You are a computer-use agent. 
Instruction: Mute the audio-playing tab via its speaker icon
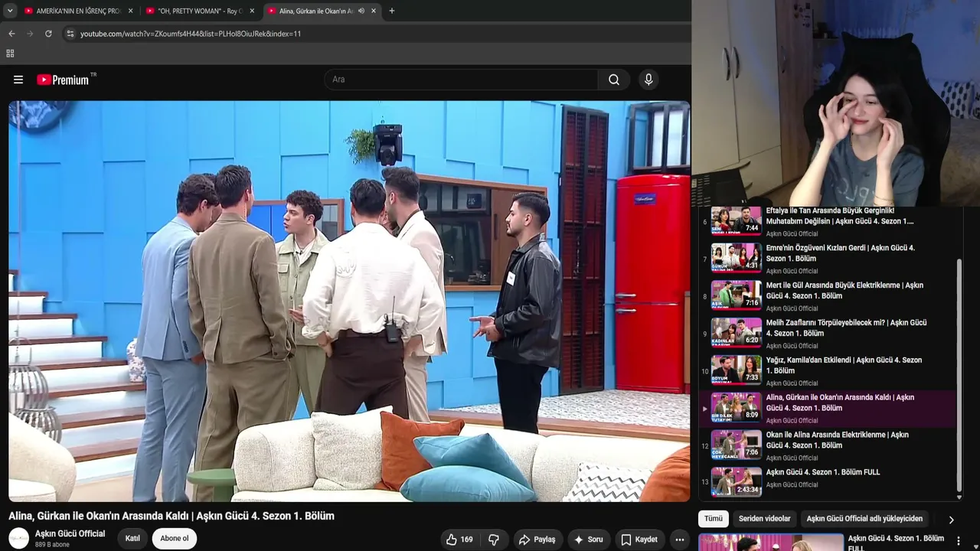pos(361,11)
